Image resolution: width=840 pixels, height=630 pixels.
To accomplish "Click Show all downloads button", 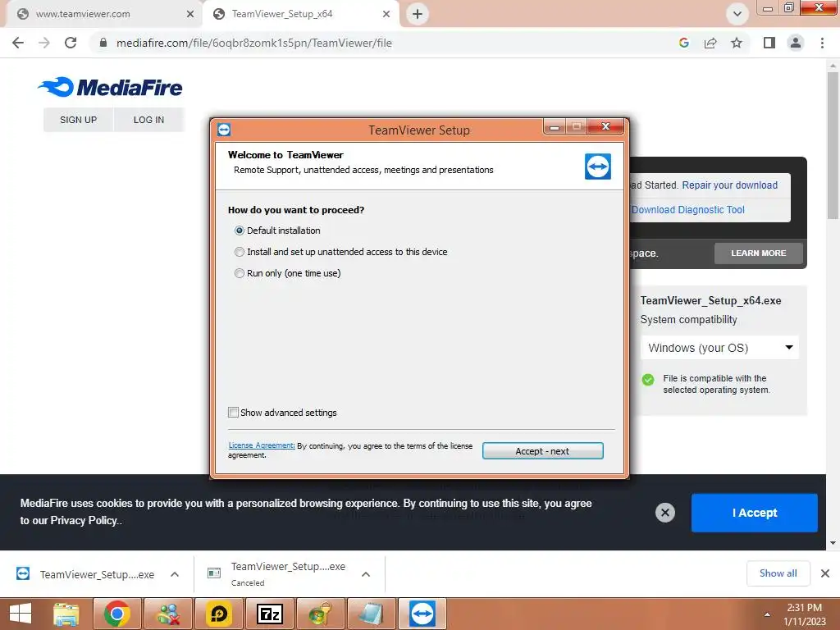I will click(778, 573).
